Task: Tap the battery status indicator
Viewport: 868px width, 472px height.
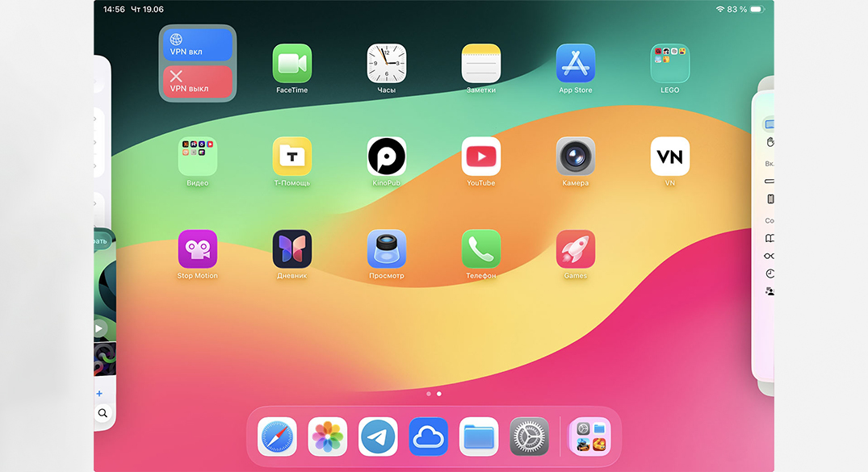Action: (756, 9)
